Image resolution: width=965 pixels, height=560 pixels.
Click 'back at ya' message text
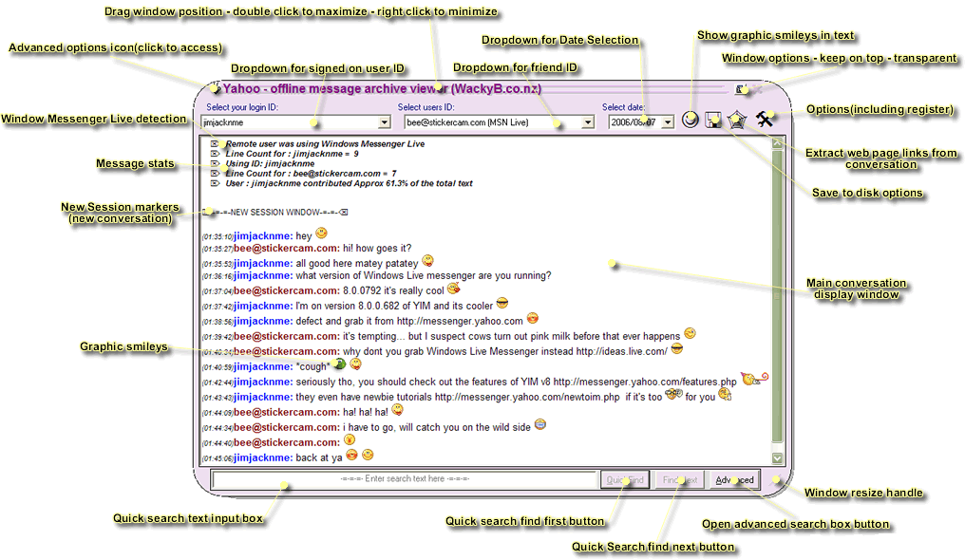pos(319,457)
